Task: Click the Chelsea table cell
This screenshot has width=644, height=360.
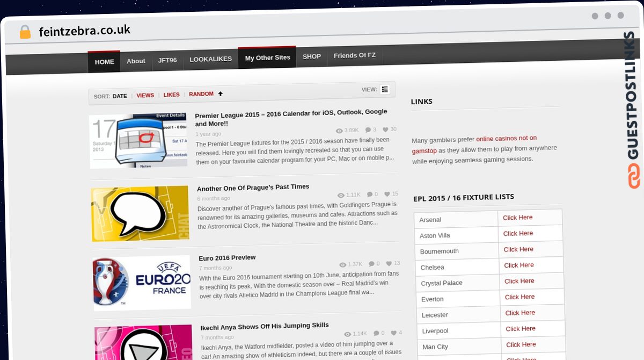Action: [458, 267]
